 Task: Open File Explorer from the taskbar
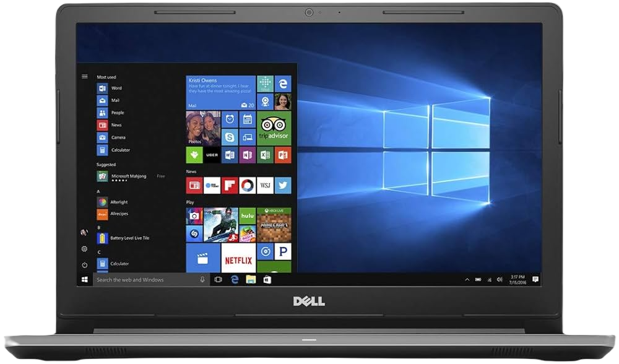pyautogui.click(x=251, y=280)
